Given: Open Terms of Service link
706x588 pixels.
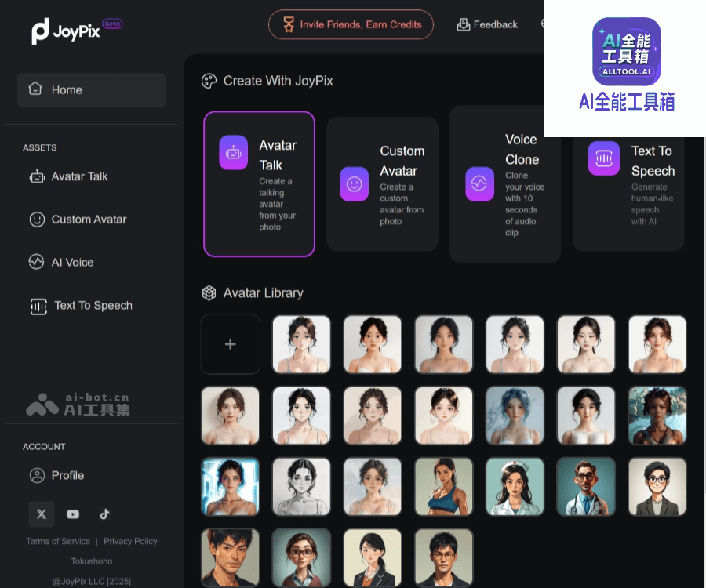Looking at the screenshot, I should (x=58, y=541).
